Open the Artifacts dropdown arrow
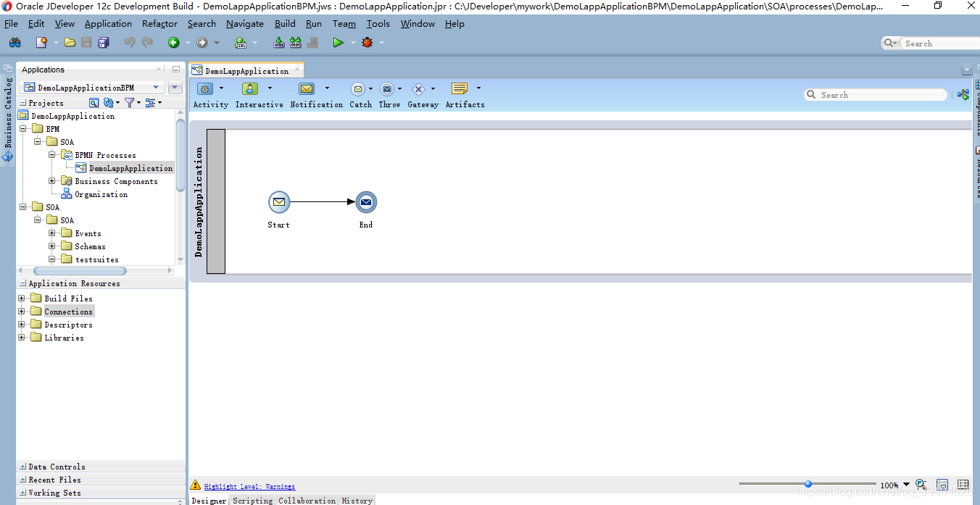The width and height of the screenshot is (980, 505). tap(478, 88)
